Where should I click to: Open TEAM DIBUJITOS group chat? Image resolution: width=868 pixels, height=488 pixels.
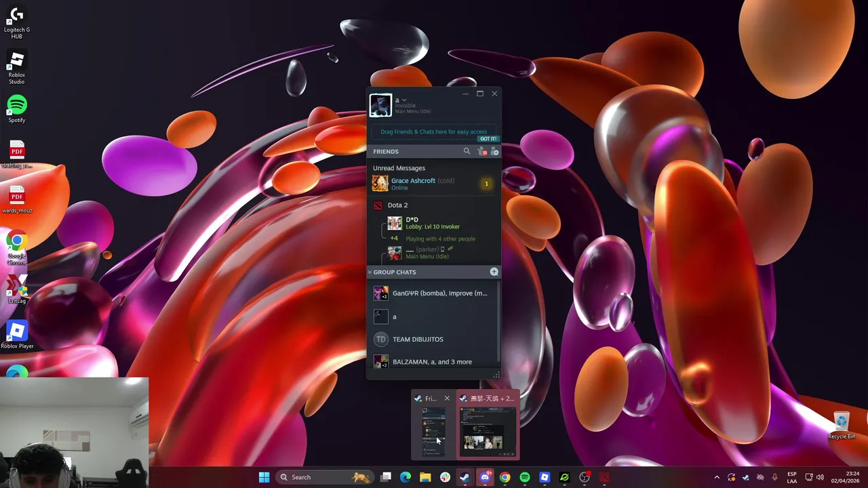(x=431, y=339)
